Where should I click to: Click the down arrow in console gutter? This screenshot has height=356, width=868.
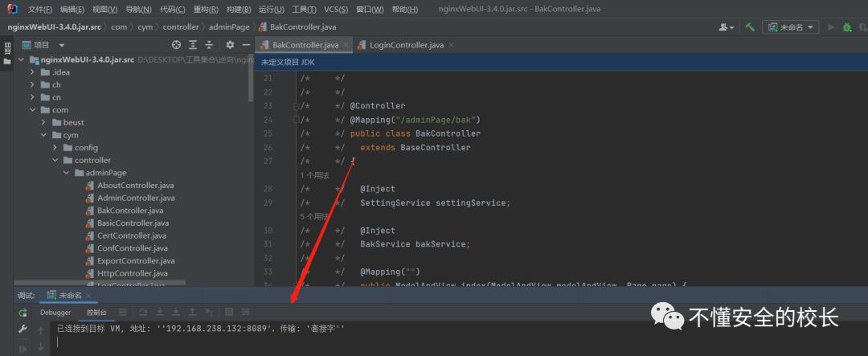(40, 348)
